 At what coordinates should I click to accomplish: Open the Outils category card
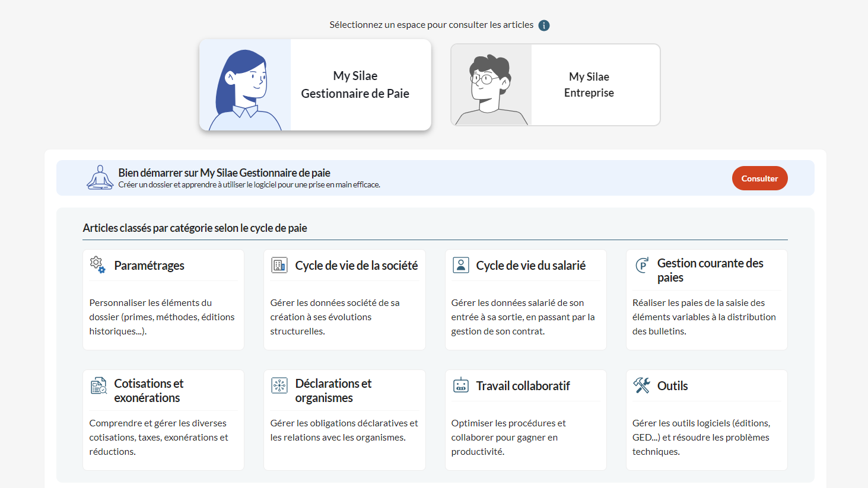tap(706, 420)
